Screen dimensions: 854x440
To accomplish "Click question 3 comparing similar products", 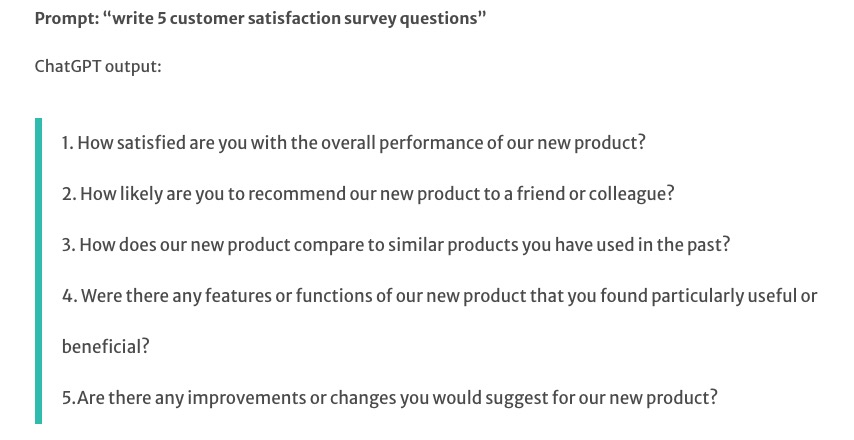I will (395, 245).
